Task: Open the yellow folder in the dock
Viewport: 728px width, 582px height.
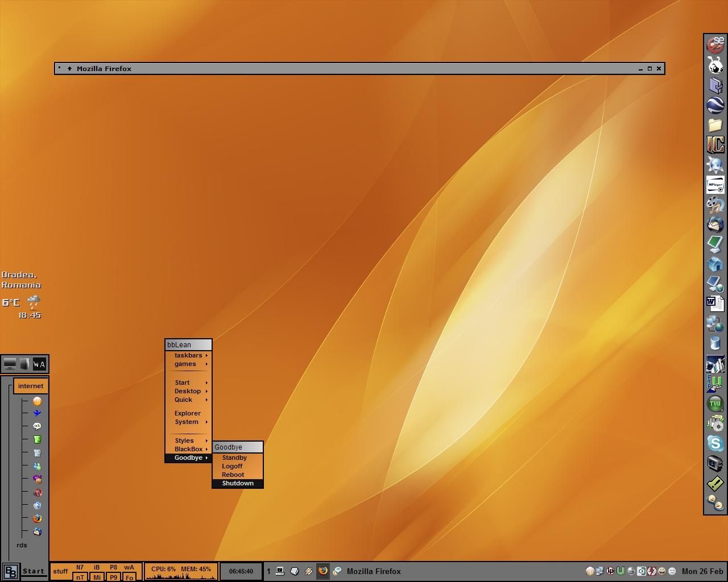Action: point(715,124)
